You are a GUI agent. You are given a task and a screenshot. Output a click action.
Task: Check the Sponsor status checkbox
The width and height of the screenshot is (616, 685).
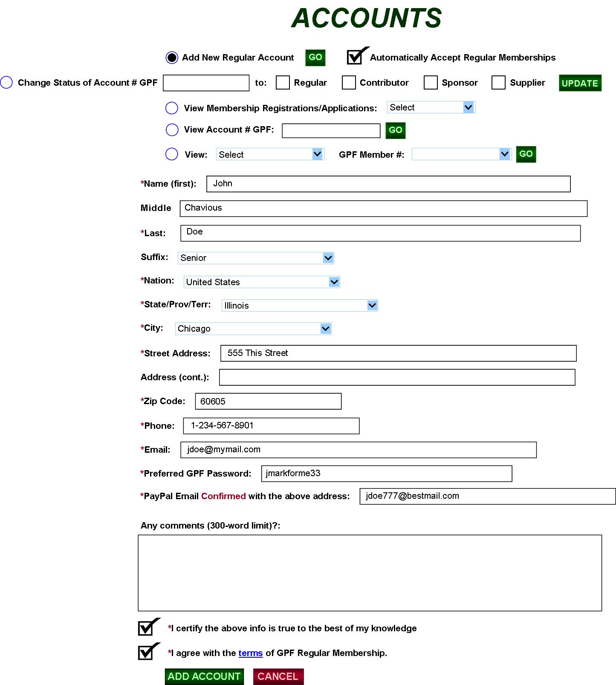[431, 83]
